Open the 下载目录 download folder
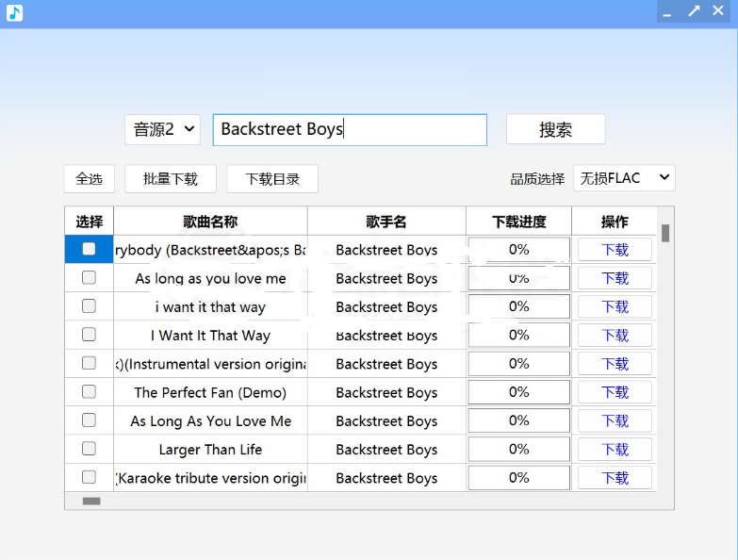 272,179
